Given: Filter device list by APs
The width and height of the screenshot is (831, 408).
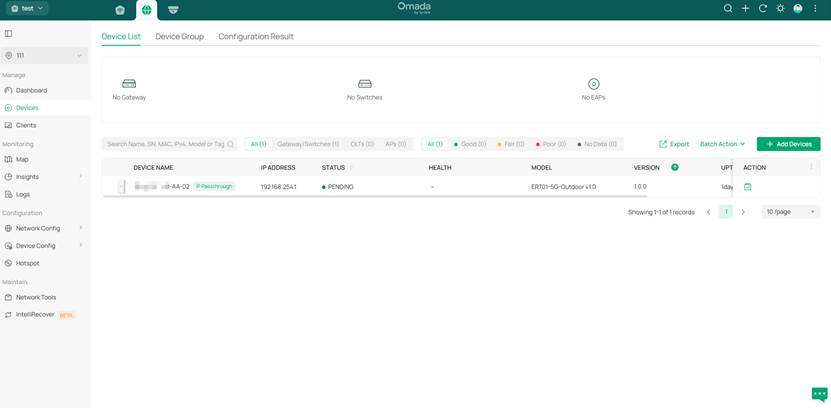Looking at the screenshot, I should (395, 144).
